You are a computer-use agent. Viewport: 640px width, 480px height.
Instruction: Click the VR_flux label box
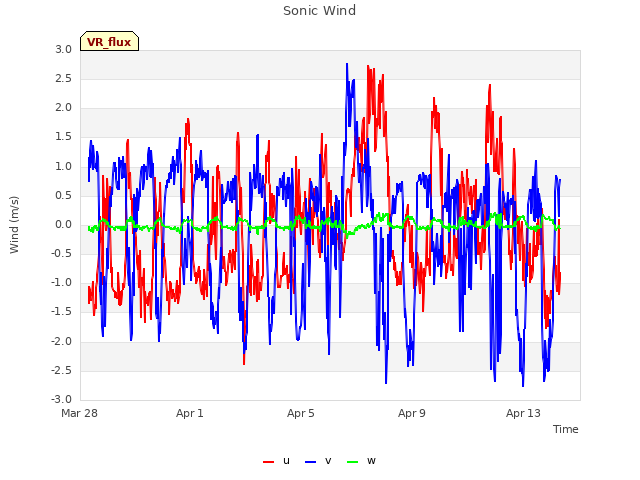click(109, 41)
